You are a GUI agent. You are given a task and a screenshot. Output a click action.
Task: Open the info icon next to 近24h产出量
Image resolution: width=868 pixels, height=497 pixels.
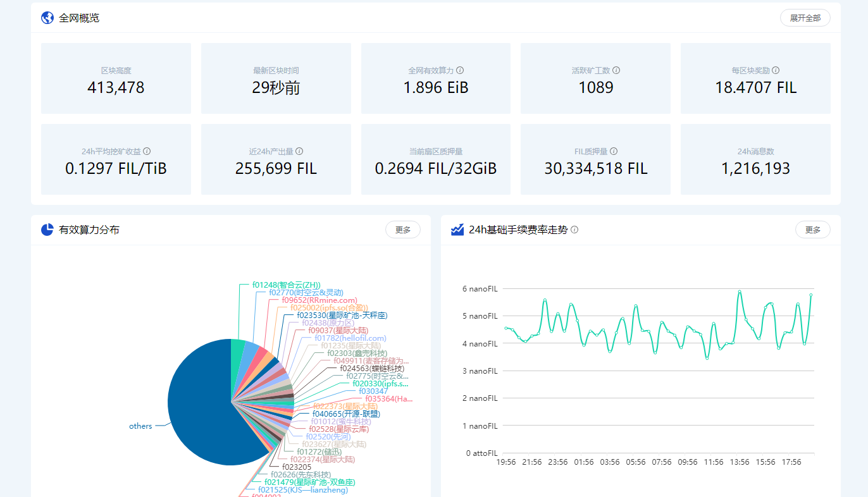click(x=299, y=151)
